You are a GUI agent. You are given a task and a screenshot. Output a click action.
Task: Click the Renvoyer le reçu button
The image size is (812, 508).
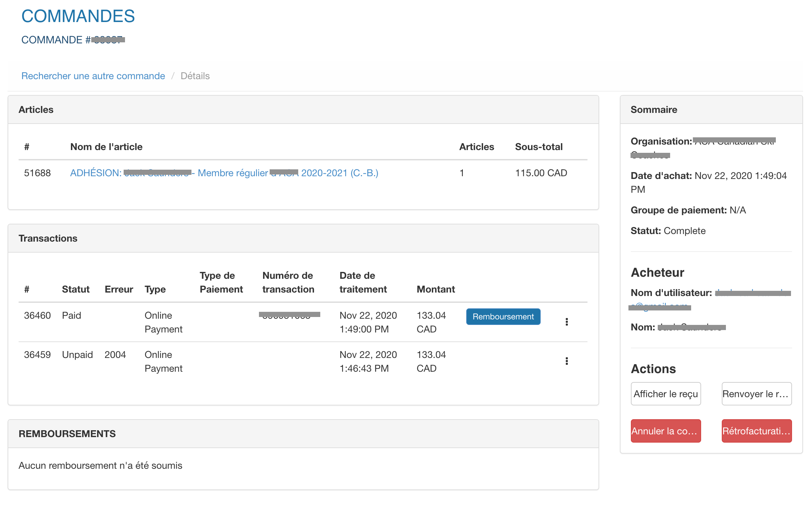pyautogui.click(x=756, y=394)
